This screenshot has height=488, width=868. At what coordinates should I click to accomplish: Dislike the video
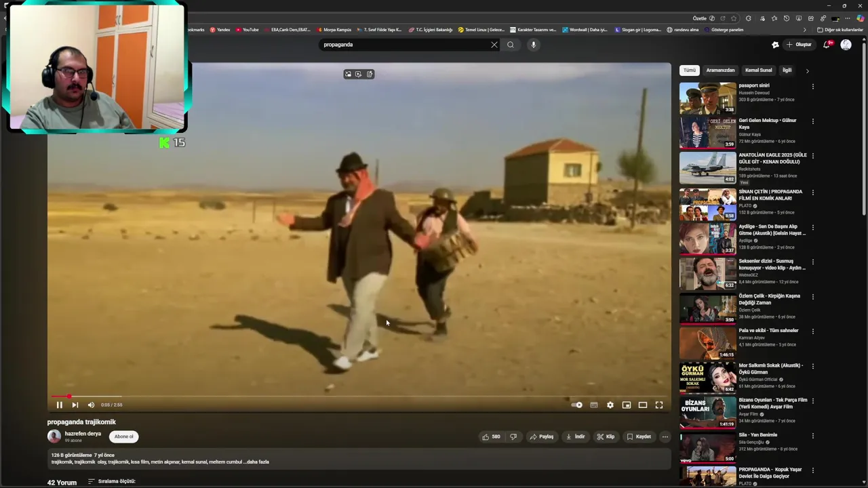[x=513, y=436]
